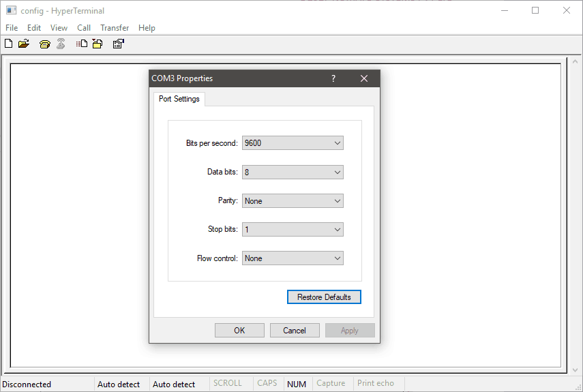The height and width of the screenshot is (392, 583).
Task: Click the Open folder toolbar icon
Action: click(24, 44)
